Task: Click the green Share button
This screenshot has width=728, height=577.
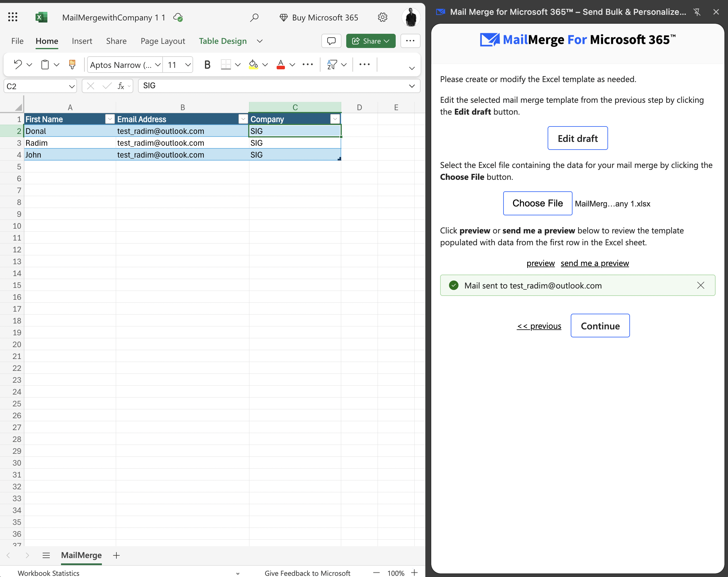Action: point(371,41)
